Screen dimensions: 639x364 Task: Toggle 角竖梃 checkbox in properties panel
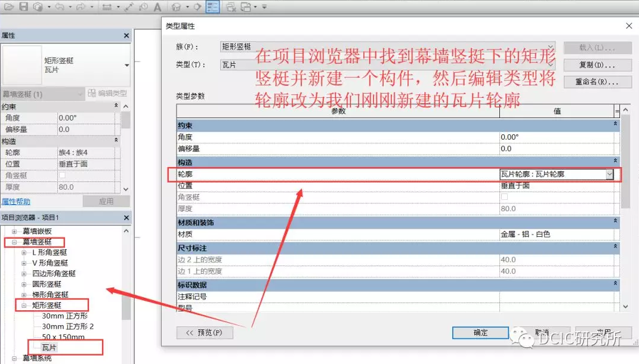pyautogui.click(x=62, y=175)
